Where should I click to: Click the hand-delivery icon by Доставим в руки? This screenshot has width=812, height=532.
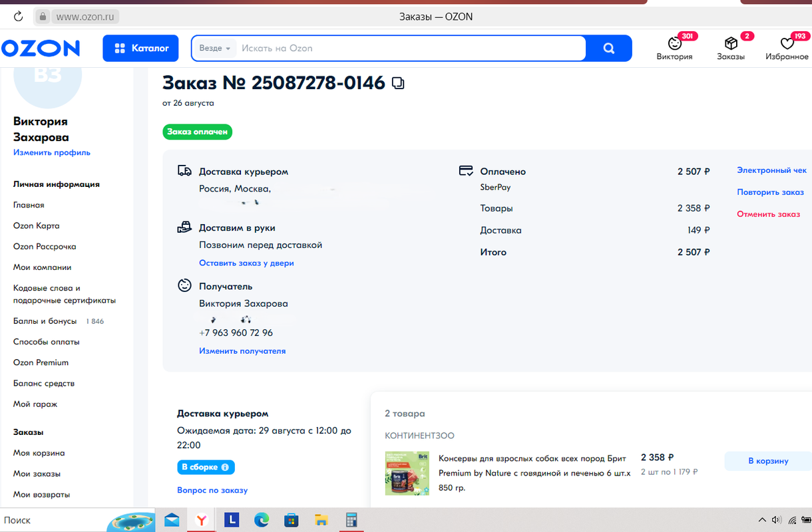point(184,227)
